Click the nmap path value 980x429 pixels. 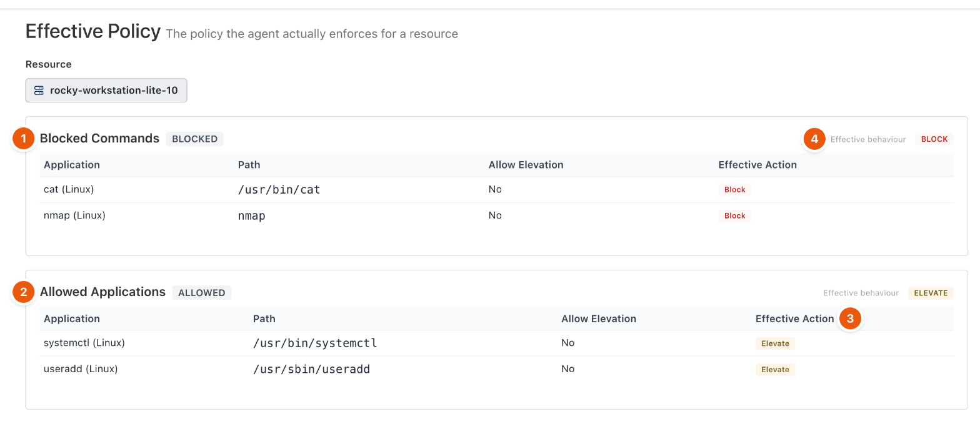tap(252, 216)
